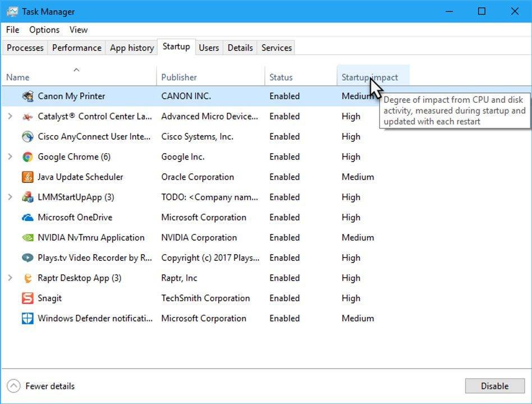532x404 pixels.
Task: Open the Options menu
Action: tap(44, 30)
